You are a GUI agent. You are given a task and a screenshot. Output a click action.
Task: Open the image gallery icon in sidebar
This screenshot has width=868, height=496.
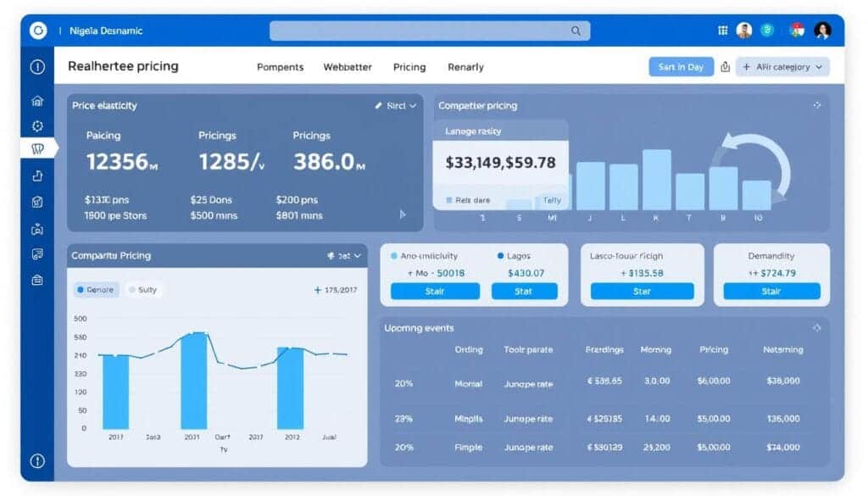click(x=37, y=254)
